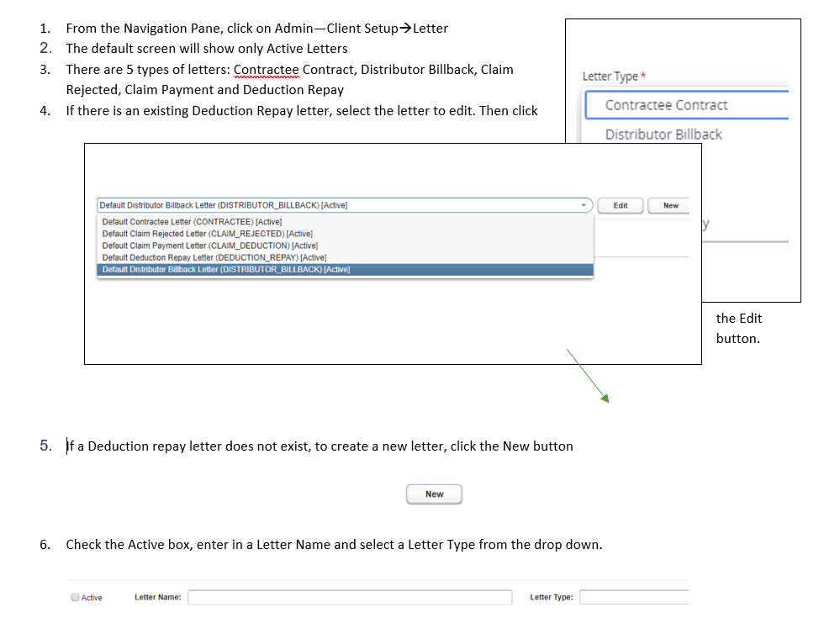This screenshot has height=623, width=840.
Task: Check the Active checkbox
Action: pos(75,598)
